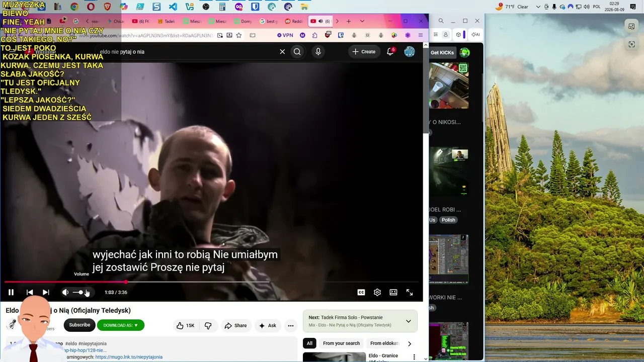The image size is (644, 362).
Task: Dislike the video with the thumbs-down icon
Action: tap(208, 326)
